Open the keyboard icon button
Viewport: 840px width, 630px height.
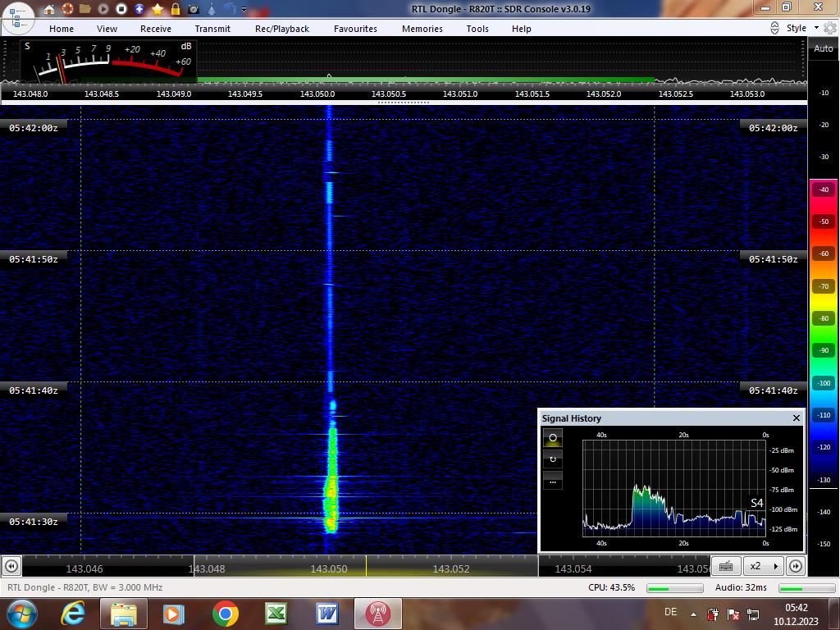coord(726,566)
